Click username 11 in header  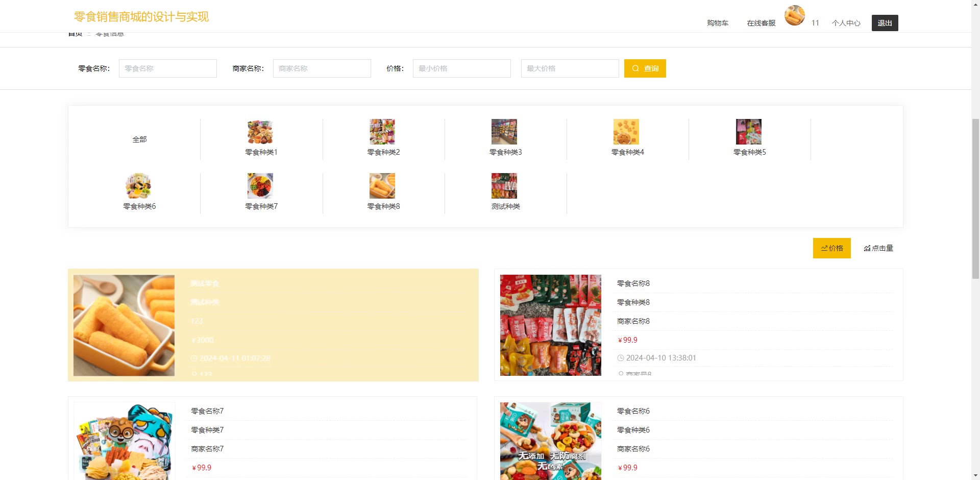point(815,23)
